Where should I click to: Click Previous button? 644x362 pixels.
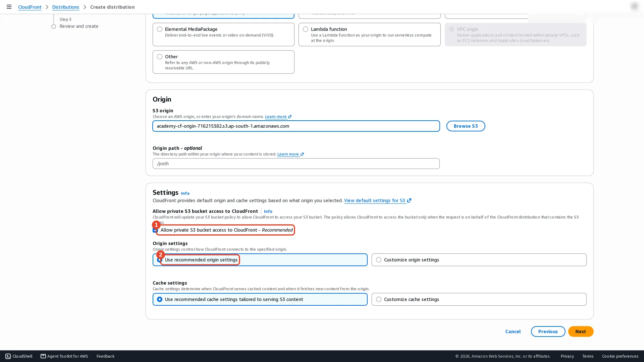(548, 331)
